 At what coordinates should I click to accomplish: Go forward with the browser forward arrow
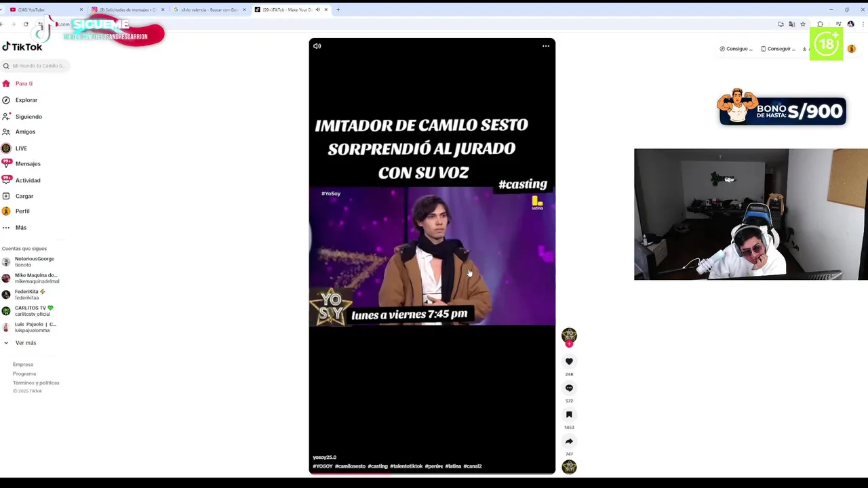click(x=14, y=24)
